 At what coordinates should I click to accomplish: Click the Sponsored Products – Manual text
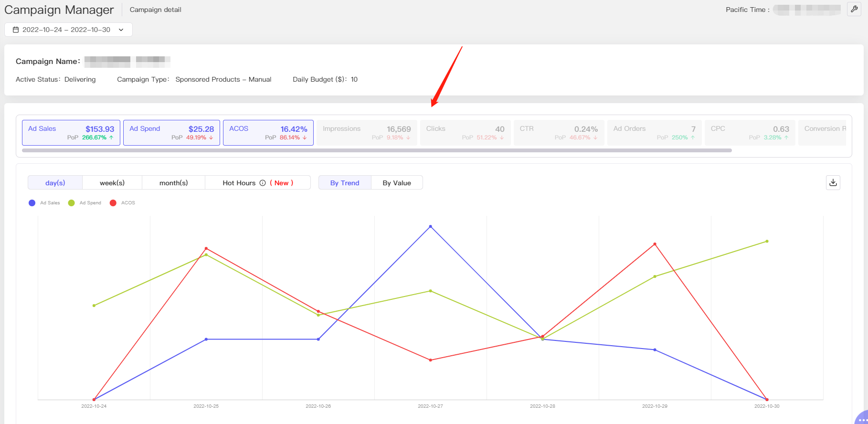click(x=223, y=79)
